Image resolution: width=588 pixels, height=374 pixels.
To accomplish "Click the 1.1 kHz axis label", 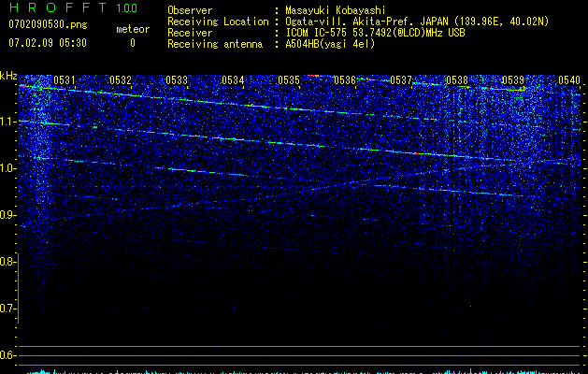I will pos(7,122).
